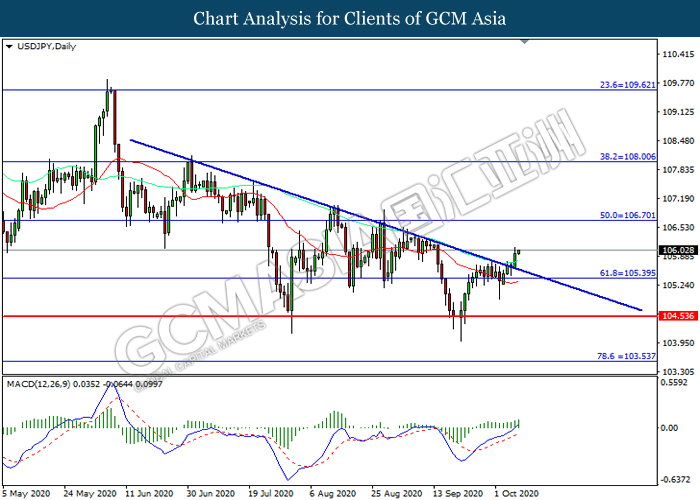Click the 13 Sep 2020 date label
This screenshot has width=700, height=500.
(x=458, y=493)
